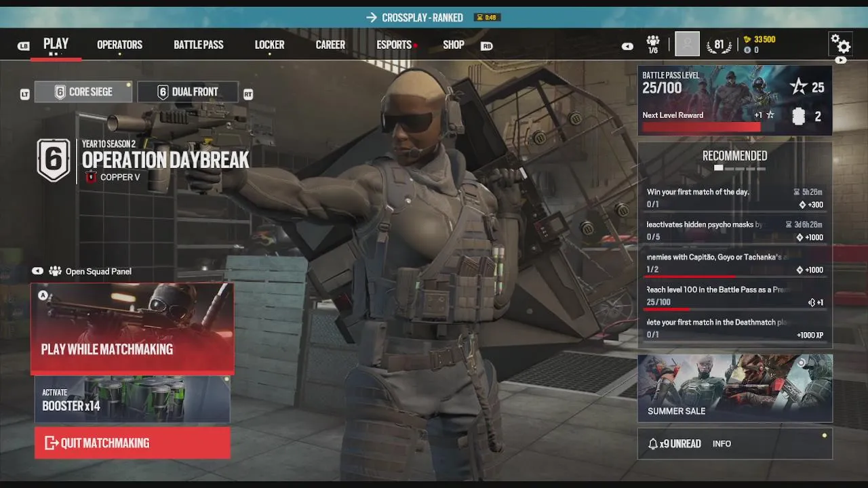Image resolution: width=868 pixels, height=488 pixels.
Task: Click the stick prompt left of Open Squad Panel
Action: click(37, 271)
